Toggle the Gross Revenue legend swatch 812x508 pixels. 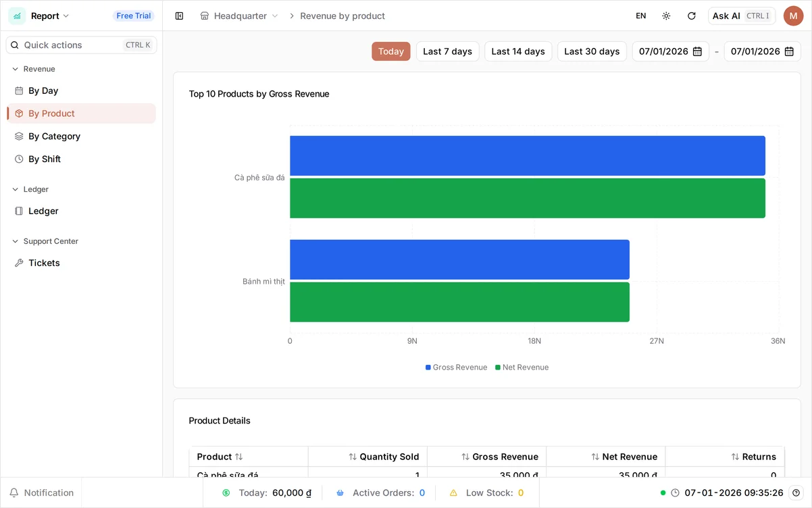pos(428,367)
